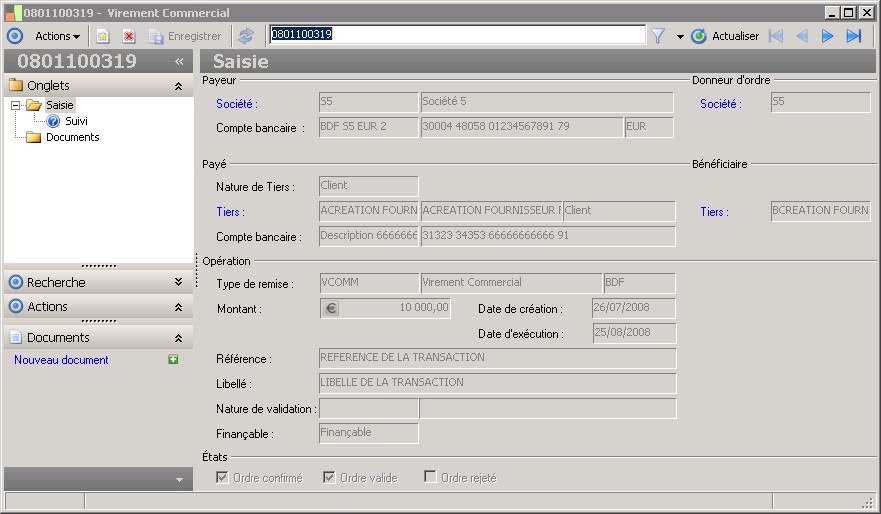
Task: Click the window title bar application icon
Action: 13,12
